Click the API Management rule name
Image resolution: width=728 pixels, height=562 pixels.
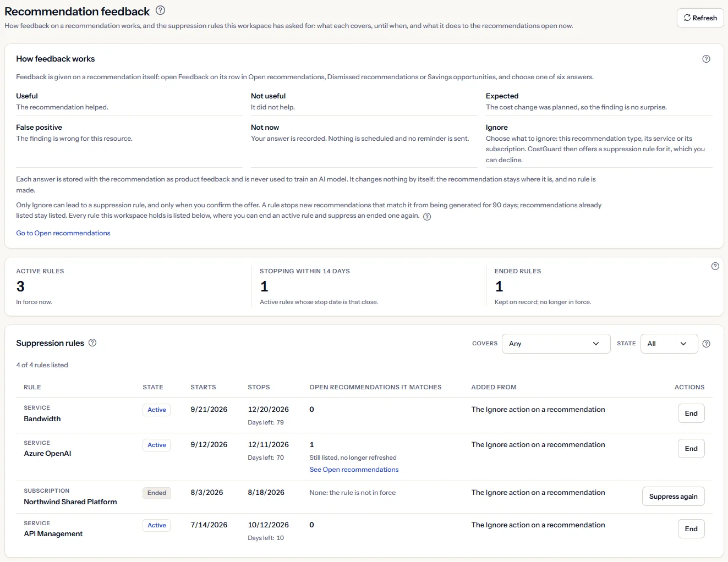(53, 534)
